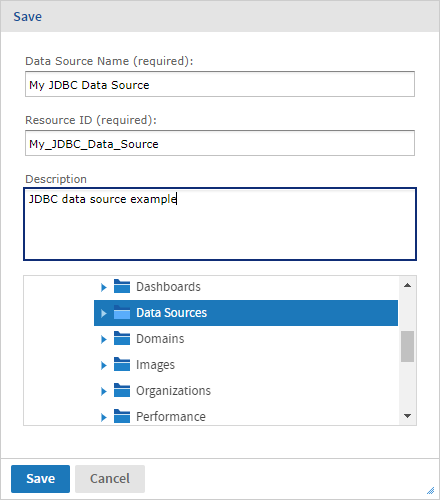Click the Cancel button

pos(110,479)
